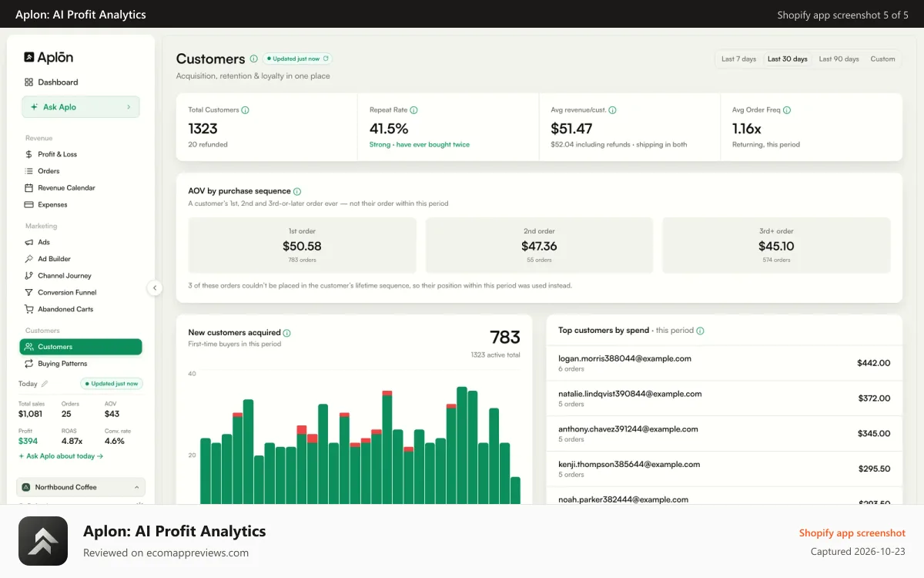This screenshot has height=578, width=924.
Task: Click the Ads megaphone icon
Action: point(28,242)
